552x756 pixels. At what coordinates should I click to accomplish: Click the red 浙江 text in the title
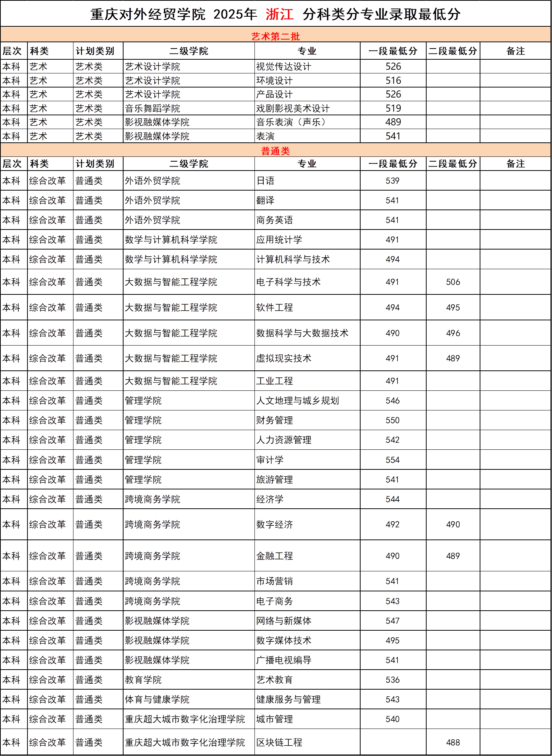pyautogui.click(x=279, y=14)
